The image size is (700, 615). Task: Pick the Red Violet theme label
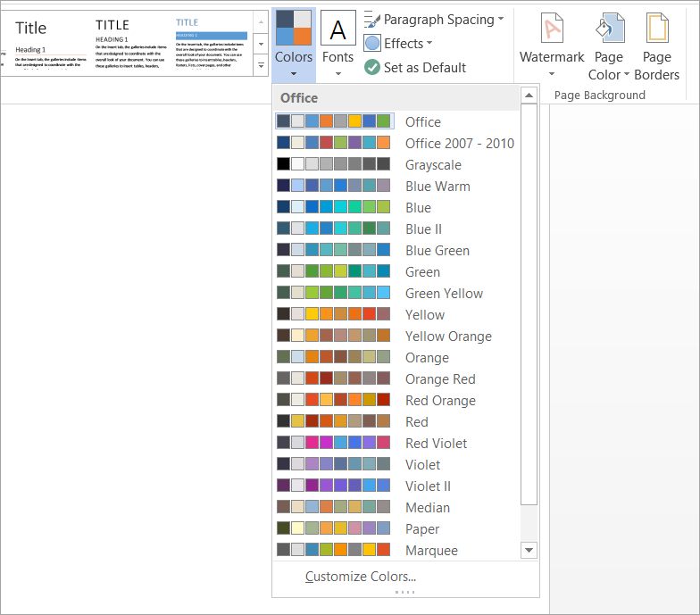[x=436, y=443]
